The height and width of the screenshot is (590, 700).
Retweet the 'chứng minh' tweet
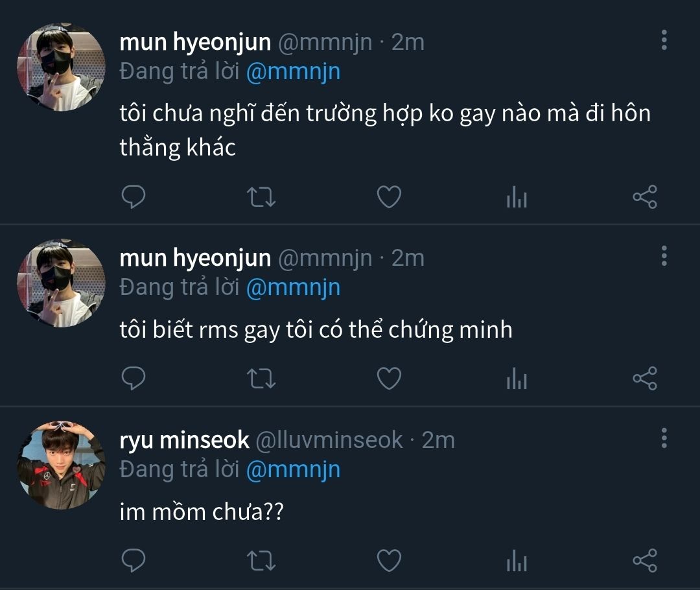262,379
